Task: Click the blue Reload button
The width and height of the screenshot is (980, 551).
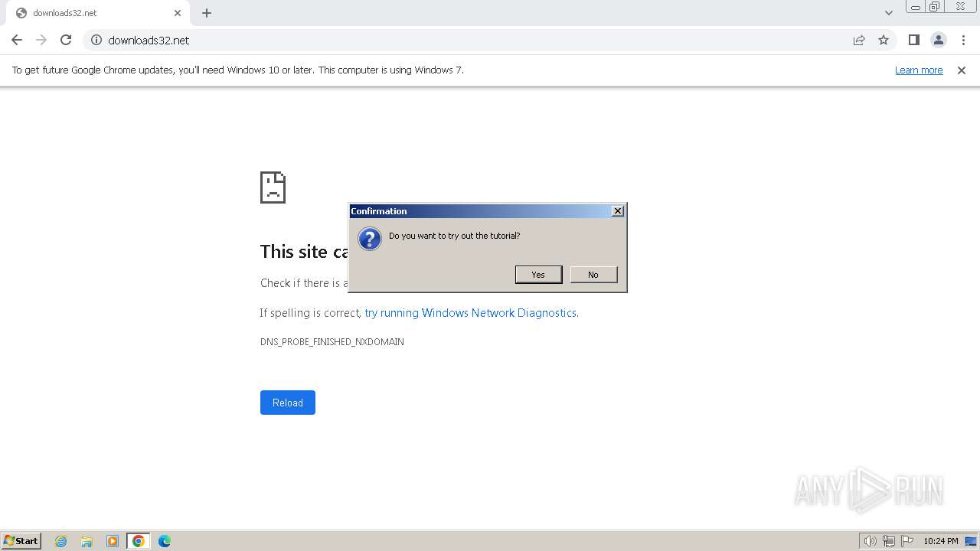Action: [288, 403]
